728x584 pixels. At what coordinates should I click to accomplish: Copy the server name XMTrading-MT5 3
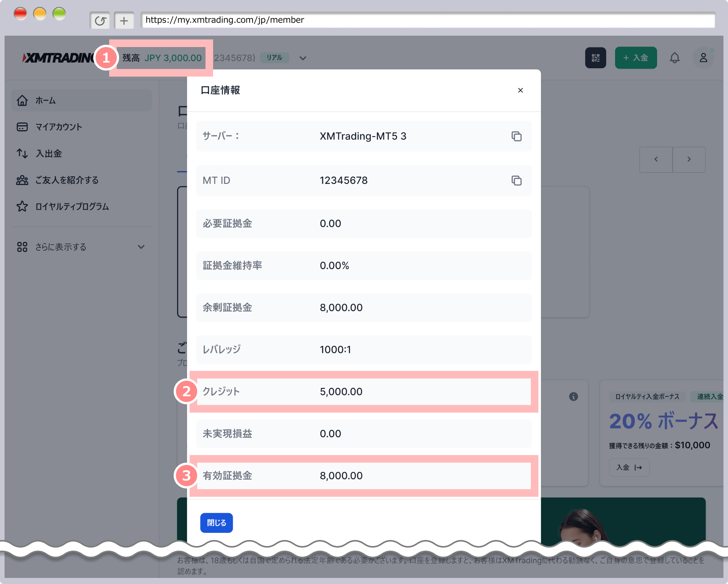pyautogui.click(x=516, y=136)
